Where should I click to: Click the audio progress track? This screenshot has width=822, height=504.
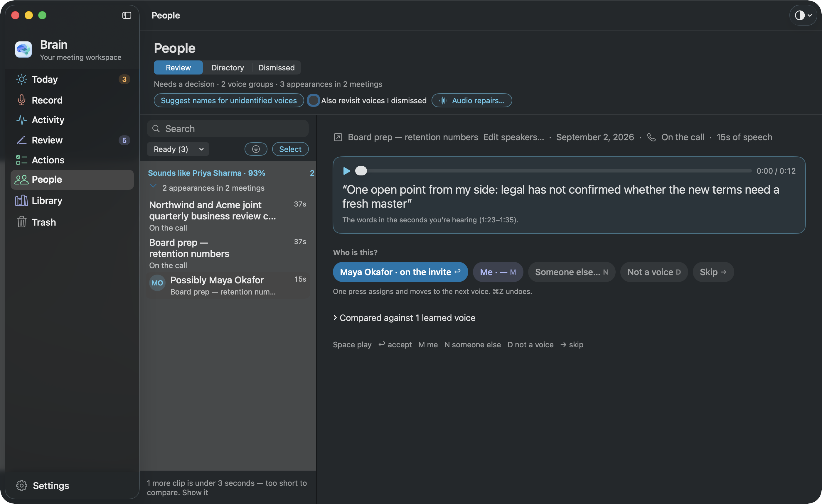(x=554, y=171)
